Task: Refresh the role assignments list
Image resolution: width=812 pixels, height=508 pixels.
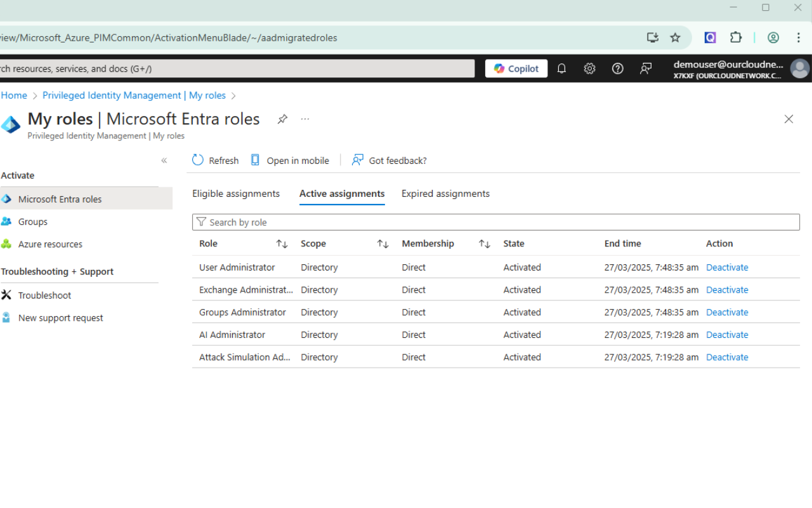Action: (x=215, y=161)
